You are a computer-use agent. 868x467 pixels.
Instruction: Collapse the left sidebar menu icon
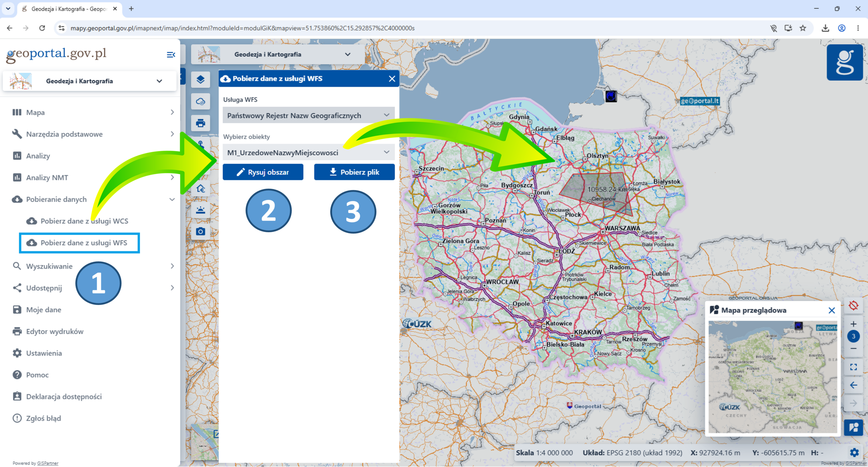point(171,55)
